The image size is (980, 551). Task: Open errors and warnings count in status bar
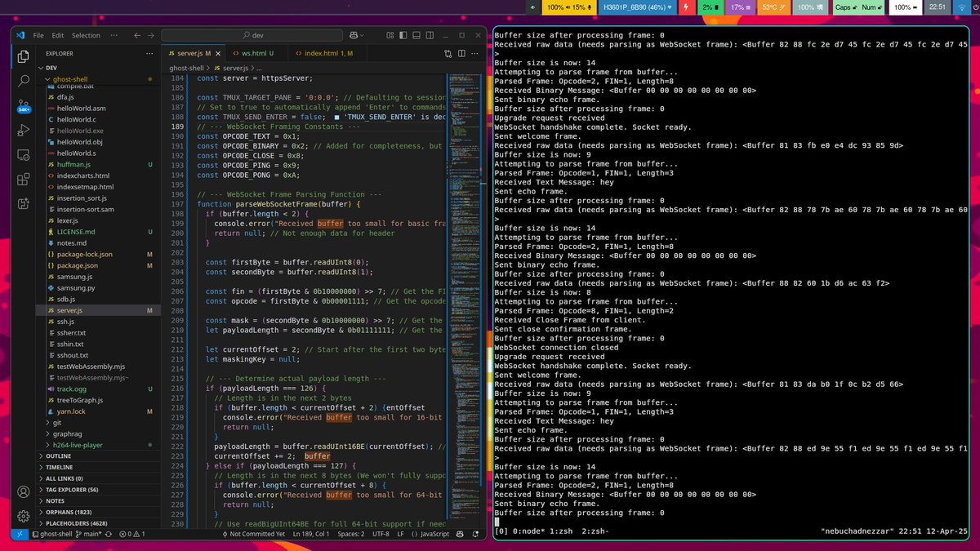click(132, 534)
